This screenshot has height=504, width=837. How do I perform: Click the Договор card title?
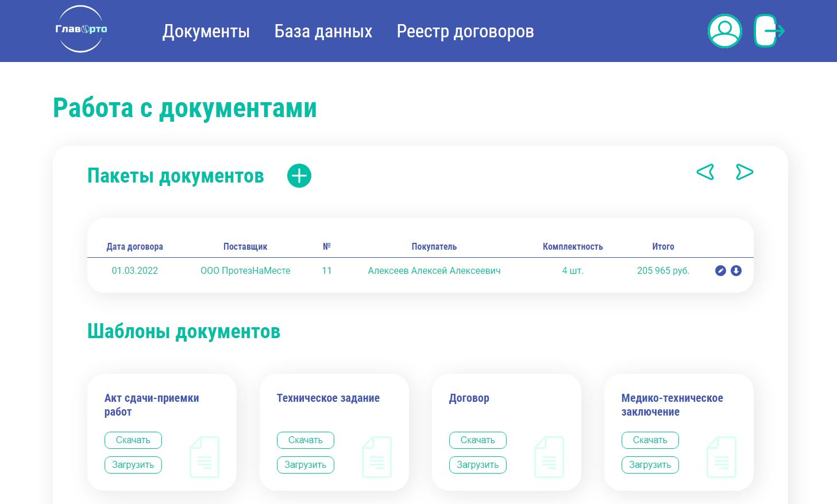469,398
